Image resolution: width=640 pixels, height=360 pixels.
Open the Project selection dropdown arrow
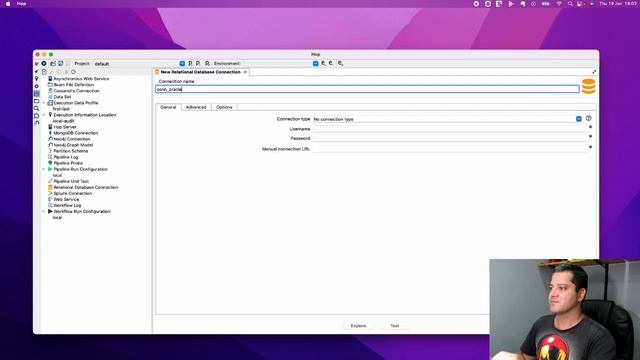click(x=182, y=64)
